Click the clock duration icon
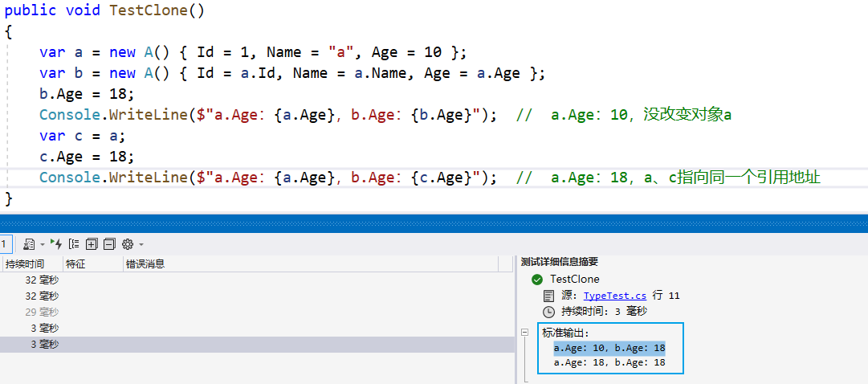 click(x=548, y=312)
